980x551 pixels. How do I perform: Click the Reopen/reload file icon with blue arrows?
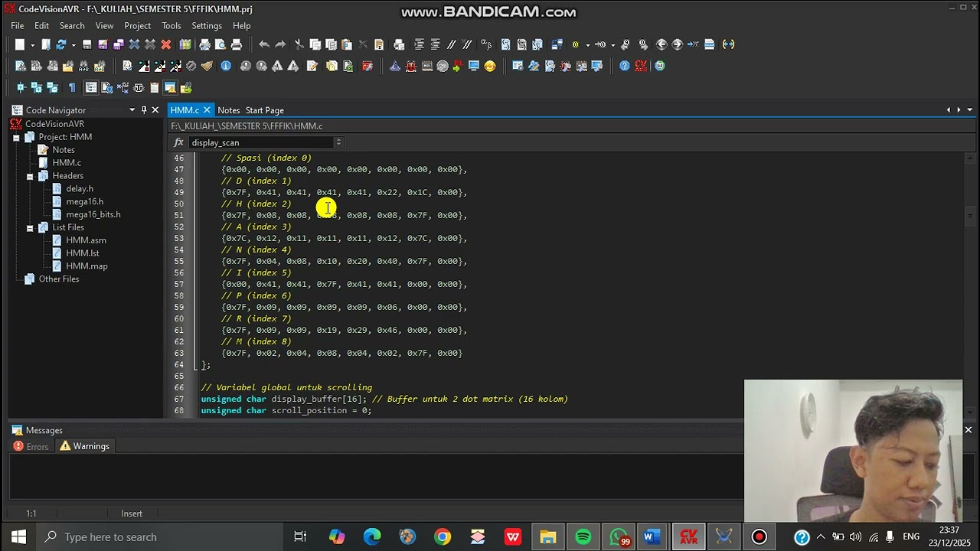61,44
